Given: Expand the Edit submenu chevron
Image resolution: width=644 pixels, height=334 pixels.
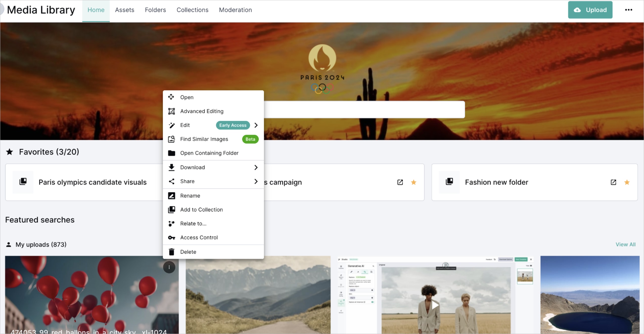Looking at the screenshot, I should coord(256,125).
